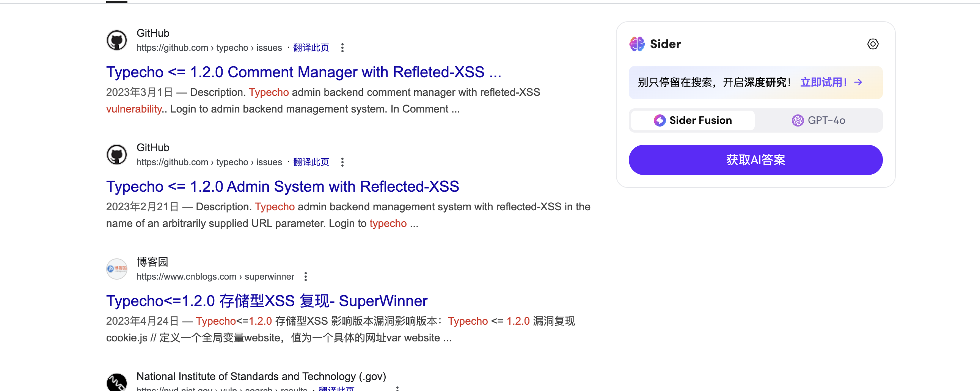The image size is (980, 391).
Task: Click the Sider title text
Action: pos(665,44)
